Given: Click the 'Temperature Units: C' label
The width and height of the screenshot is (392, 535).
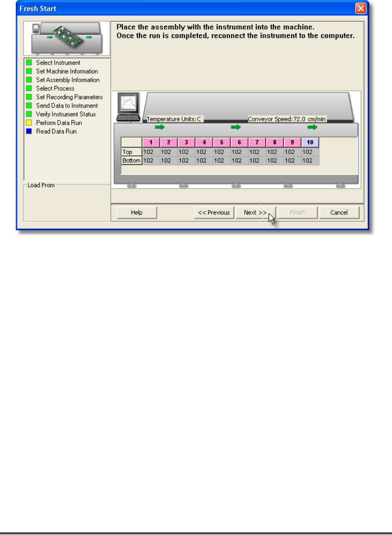Looking at the screenshot, I should coord(174,119).
